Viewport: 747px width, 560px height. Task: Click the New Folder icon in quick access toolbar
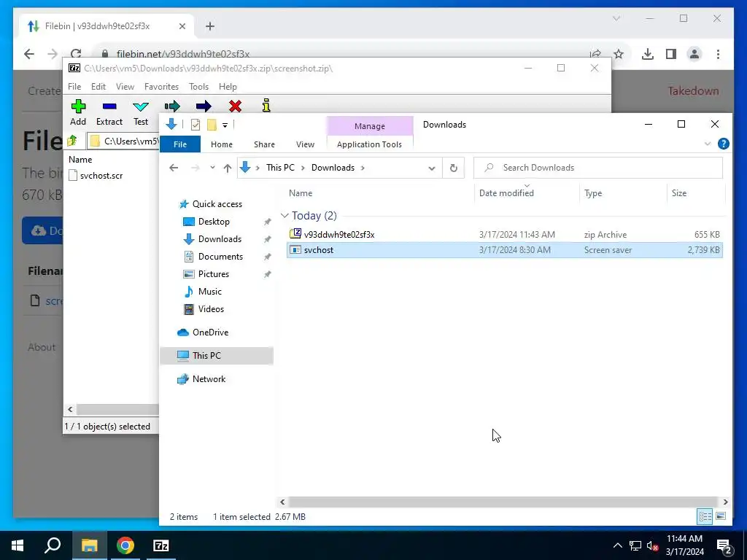212,125
